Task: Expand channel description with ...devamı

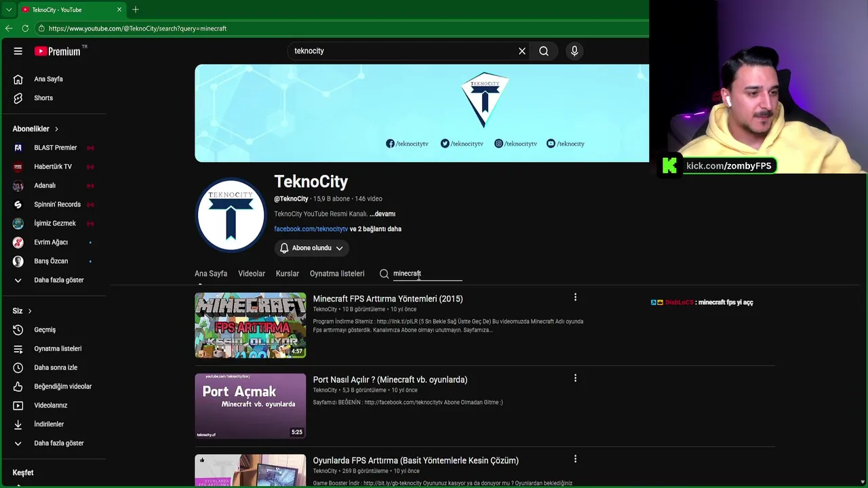Action: click(x=382, y=214)
